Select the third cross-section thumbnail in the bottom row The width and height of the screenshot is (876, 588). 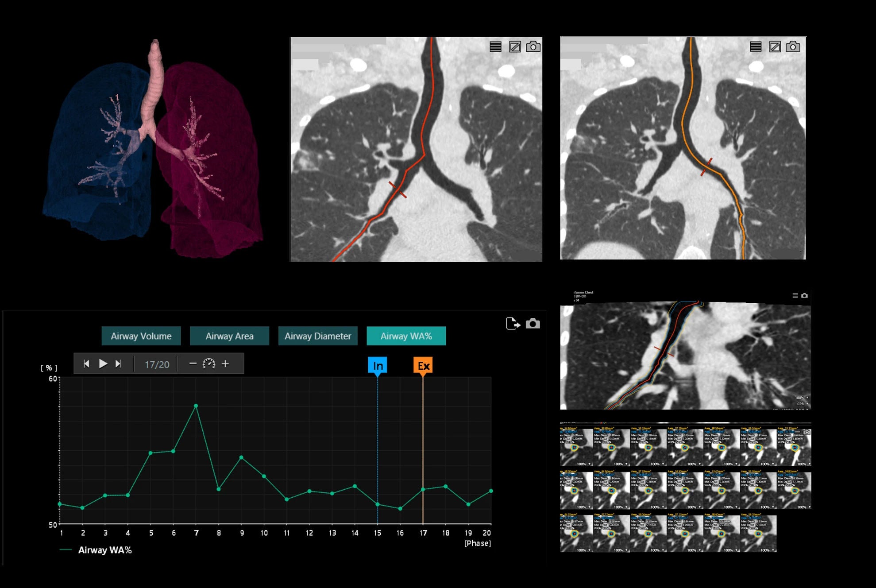tap(648, 533)
